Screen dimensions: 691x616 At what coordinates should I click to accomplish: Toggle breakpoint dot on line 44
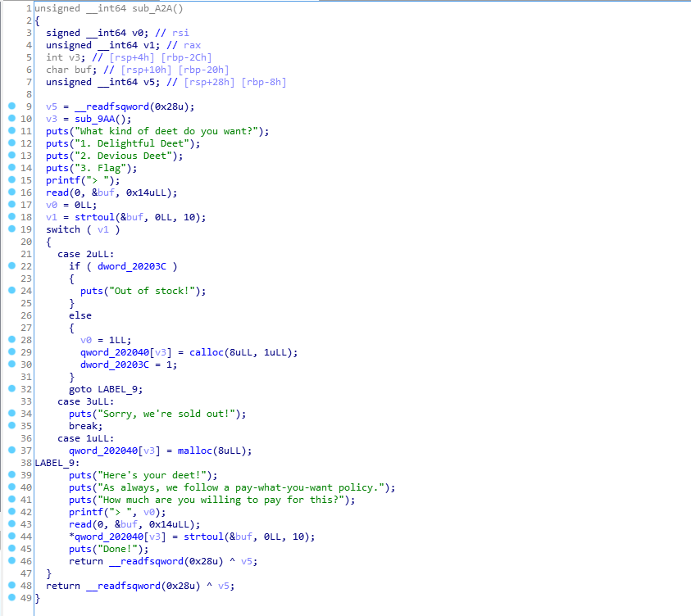pos(12,536)
